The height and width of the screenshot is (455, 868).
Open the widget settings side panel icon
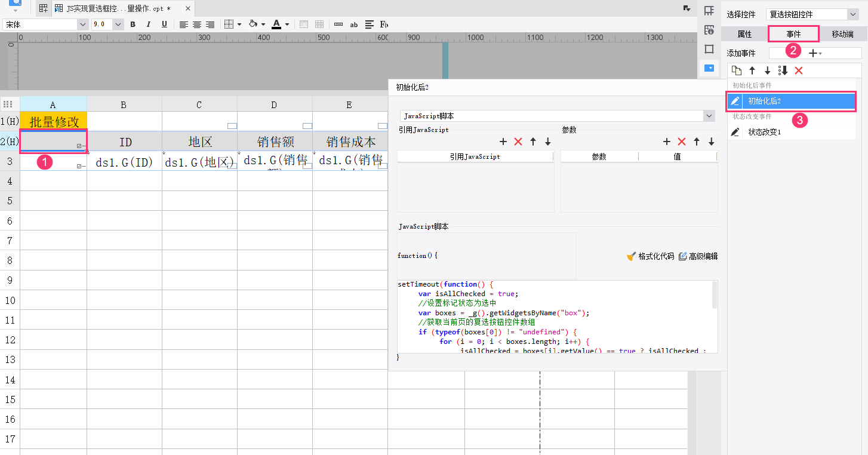709,68
